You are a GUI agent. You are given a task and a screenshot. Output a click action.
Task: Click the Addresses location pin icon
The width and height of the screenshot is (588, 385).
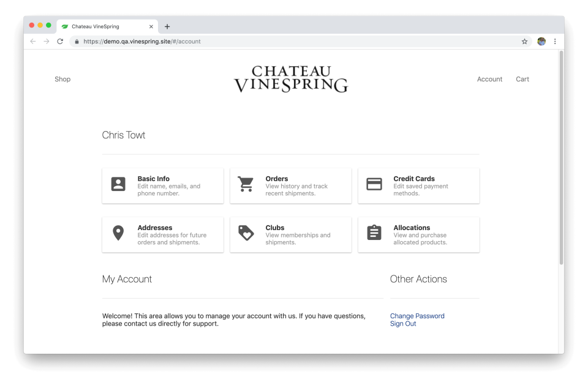coord(118,233)
